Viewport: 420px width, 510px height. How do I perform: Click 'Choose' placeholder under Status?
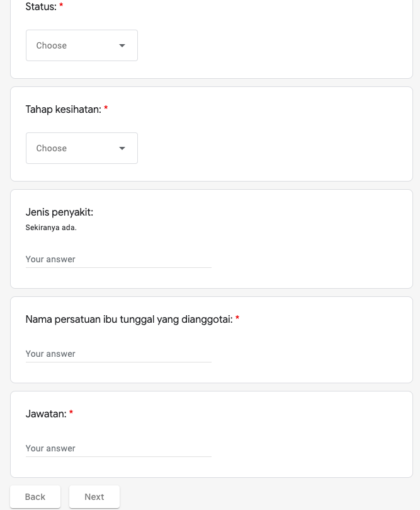pos(52,45)
